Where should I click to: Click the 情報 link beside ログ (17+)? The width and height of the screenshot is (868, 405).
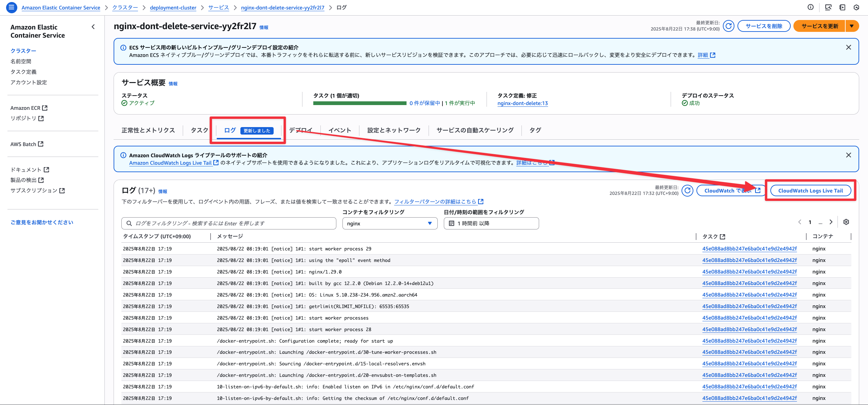[x=163, y=191]
